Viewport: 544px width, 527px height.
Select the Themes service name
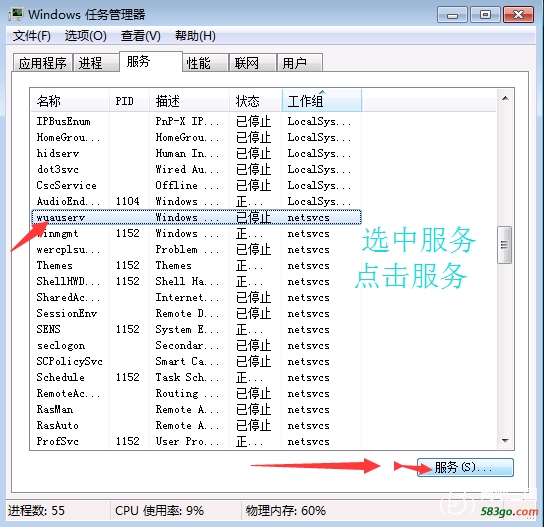click(x=54, y=265)
